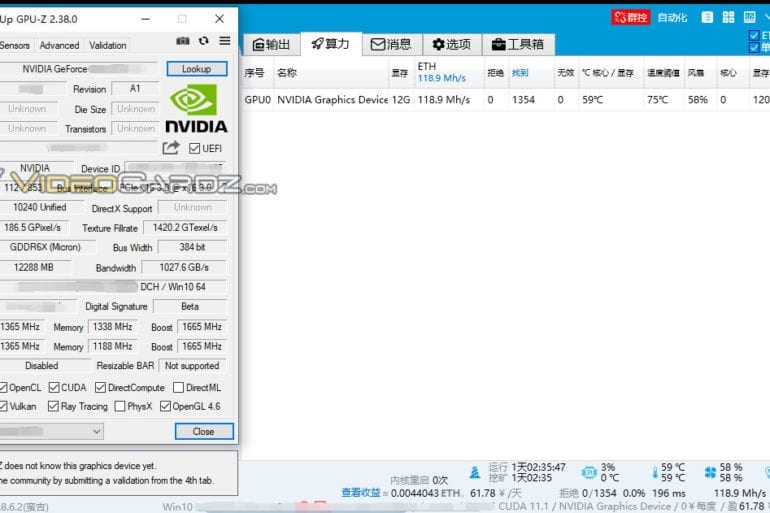Screen dimensions: 770x513
Task: Click the Resizable BAR Not supported field
Action: (192, 366)
